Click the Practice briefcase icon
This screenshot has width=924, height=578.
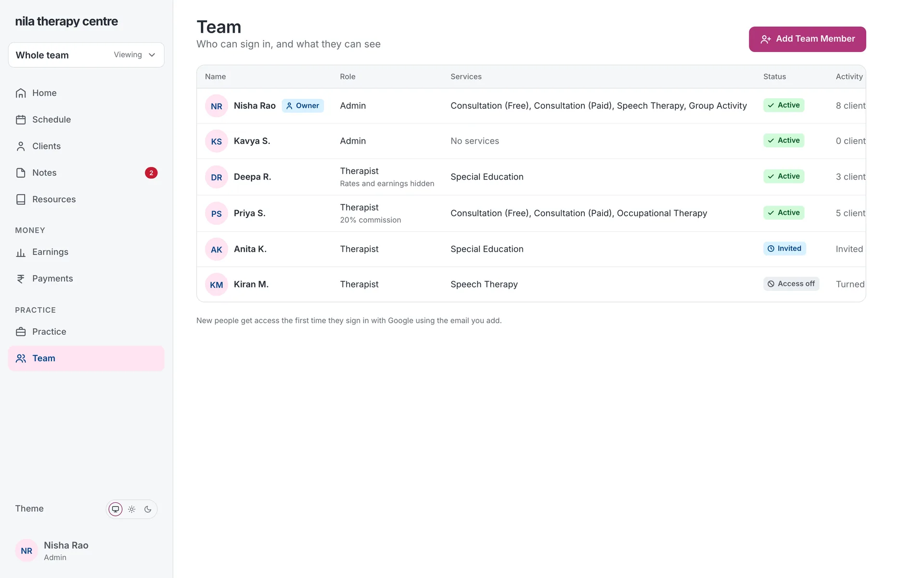point(21,332)
